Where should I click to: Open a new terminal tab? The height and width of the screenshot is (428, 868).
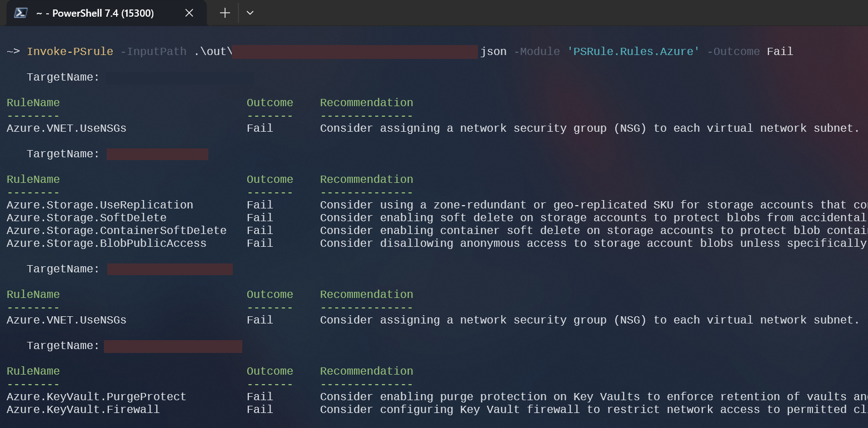point(225,13)
